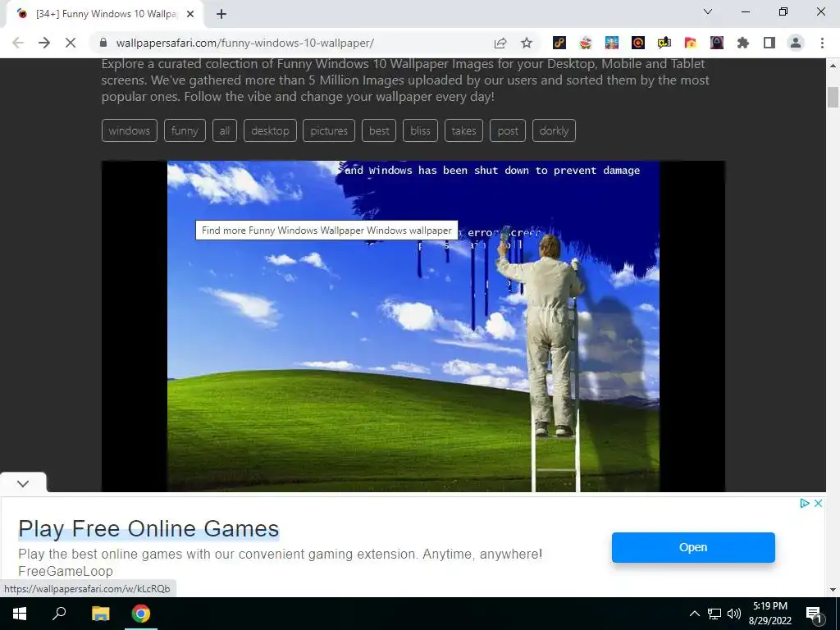Click the browser back arrow

tap(18, 43)
